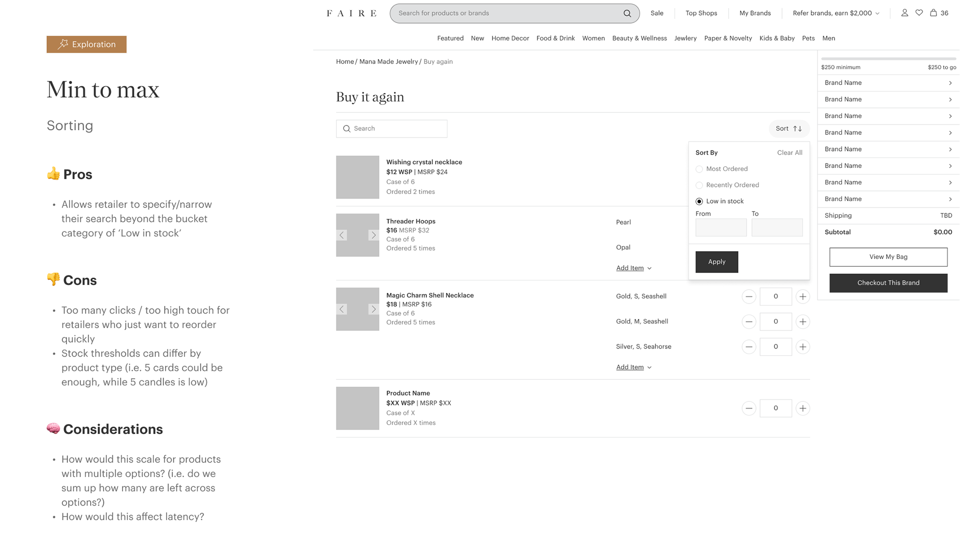Go to Mana Made Jewelry breadcrumb
The image size is (960, 560).
click(x=388, y=61)
